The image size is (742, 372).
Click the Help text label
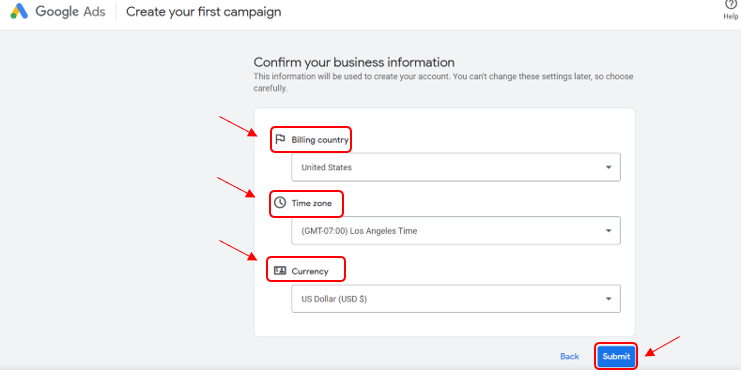point(731,17)
